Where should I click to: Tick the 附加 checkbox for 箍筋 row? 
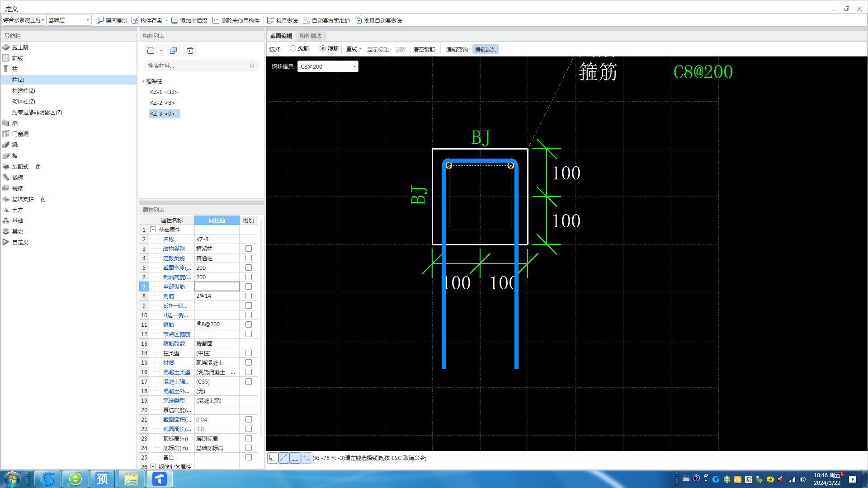point(249,324)
